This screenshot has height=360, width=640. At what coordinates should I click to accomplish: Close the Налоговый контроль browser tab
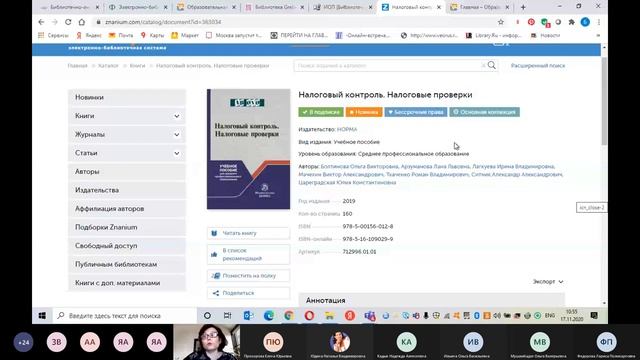439,7
